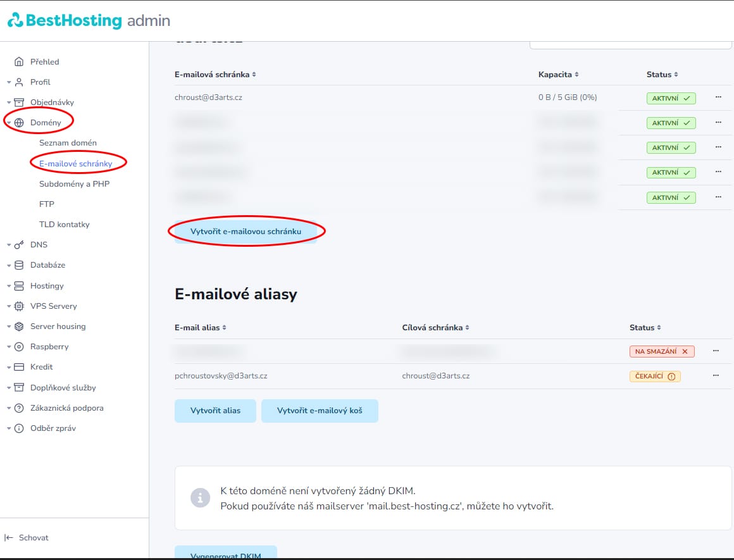The height and width of the screenshot is (560, 734).
Task: Expand the Profil menu arrow
Action: (x=8, y=82)
